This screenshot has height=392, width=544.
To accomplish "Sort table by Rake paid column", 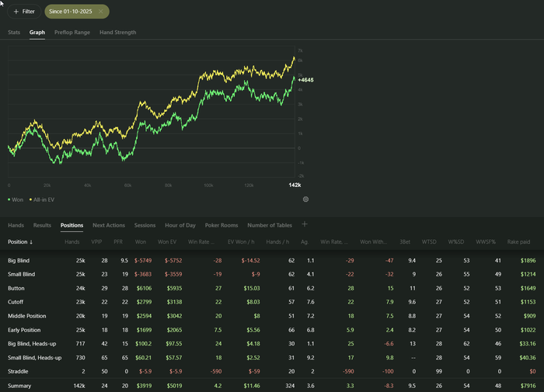I will (x=518, y=242).
